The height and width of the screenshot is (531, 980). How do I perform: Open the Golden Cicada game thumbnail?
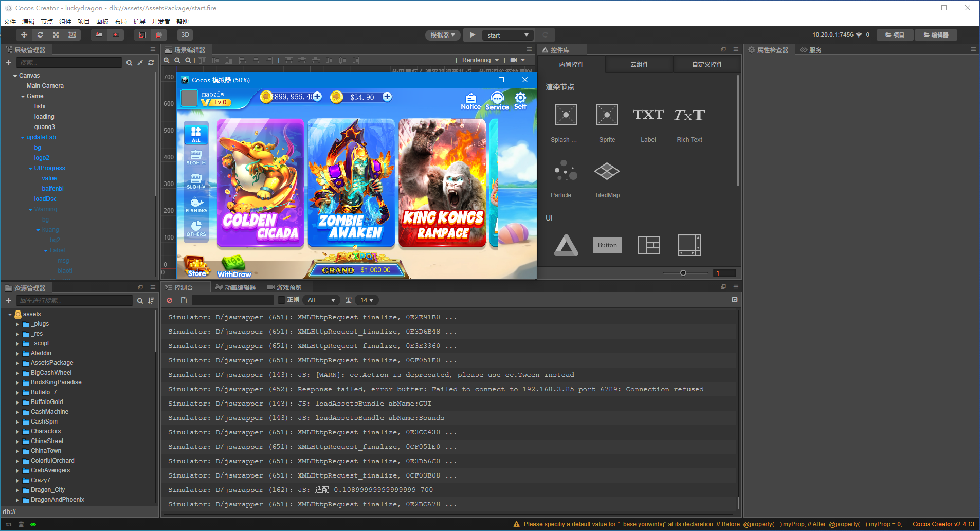coord(260,183)
